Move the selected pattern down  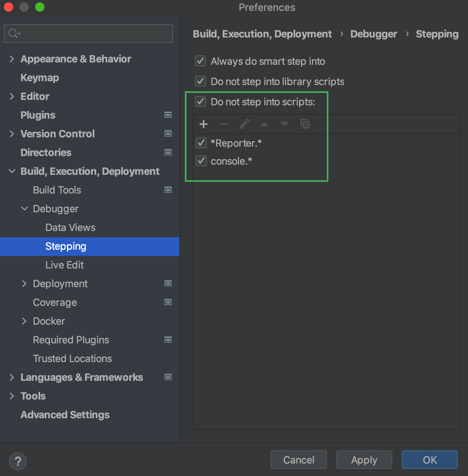click(x=285, y=124)
